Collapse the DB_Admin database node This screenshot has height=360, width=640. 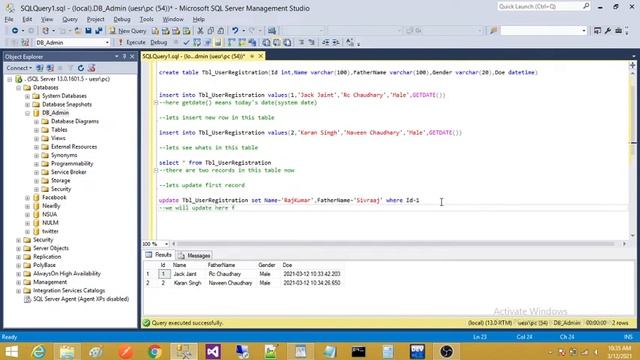pyautogui.click(x=27, y=113)
